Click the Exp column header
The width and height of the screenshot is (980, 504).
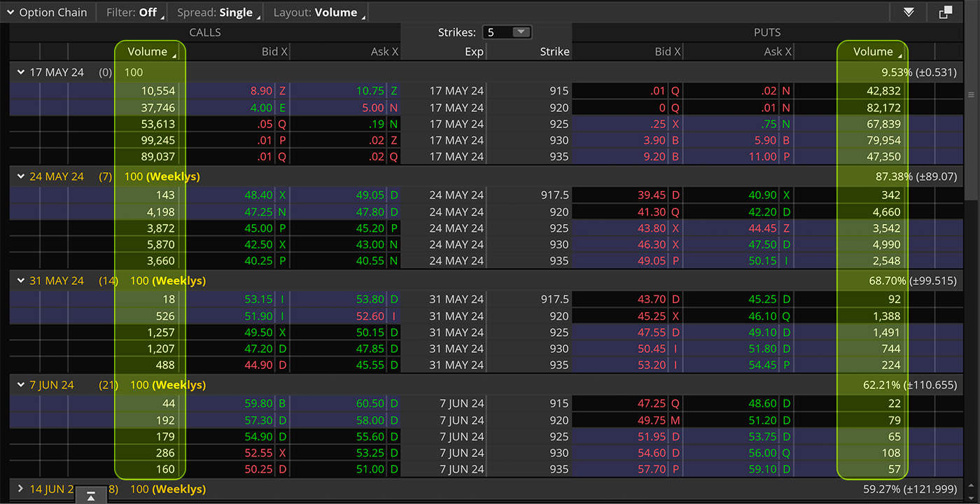(x=474, y=52)
